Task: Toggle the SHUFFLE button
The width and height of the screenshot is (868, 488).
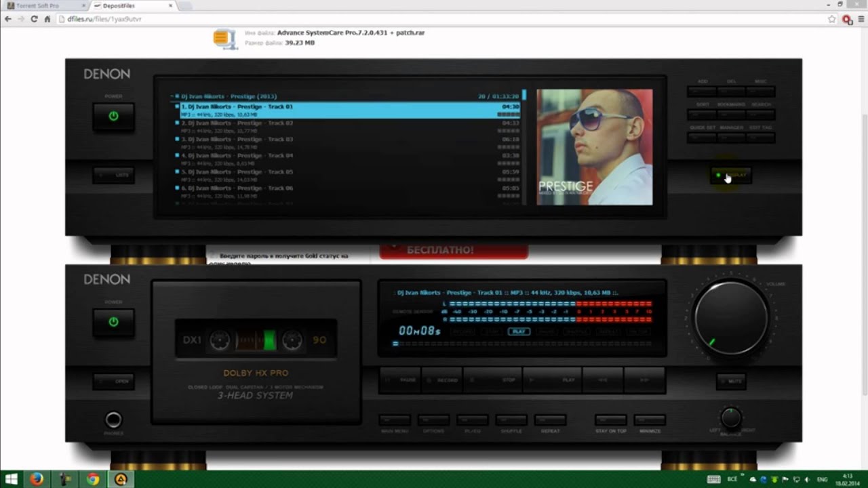Action: (x=511, y=420)
